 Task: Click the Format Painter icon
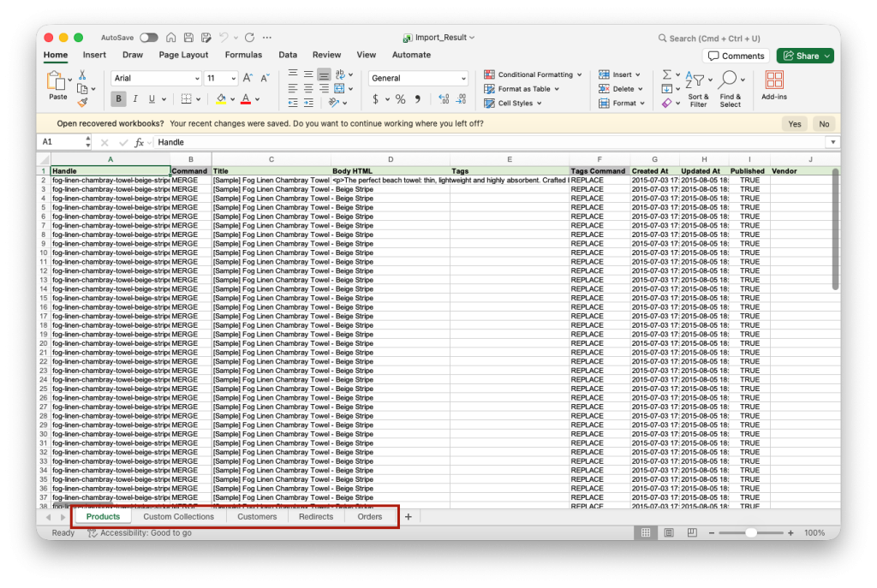coord(84,104)
